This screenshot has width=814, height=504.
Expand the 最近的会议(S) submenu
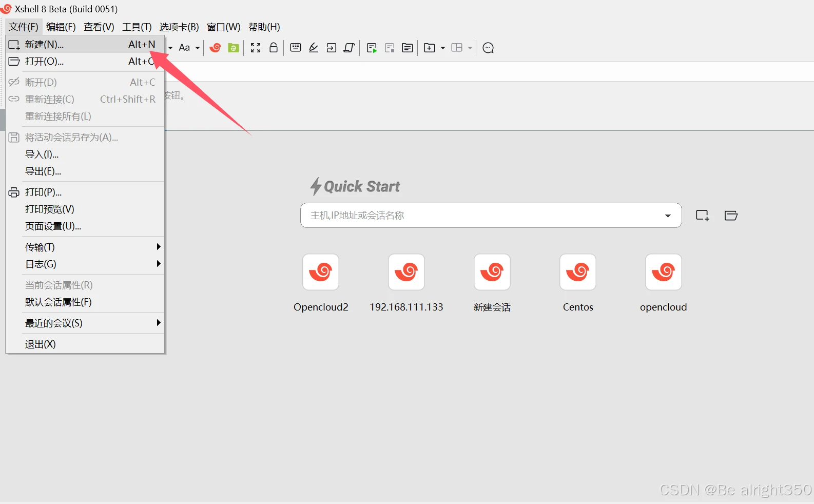point(85,323)
